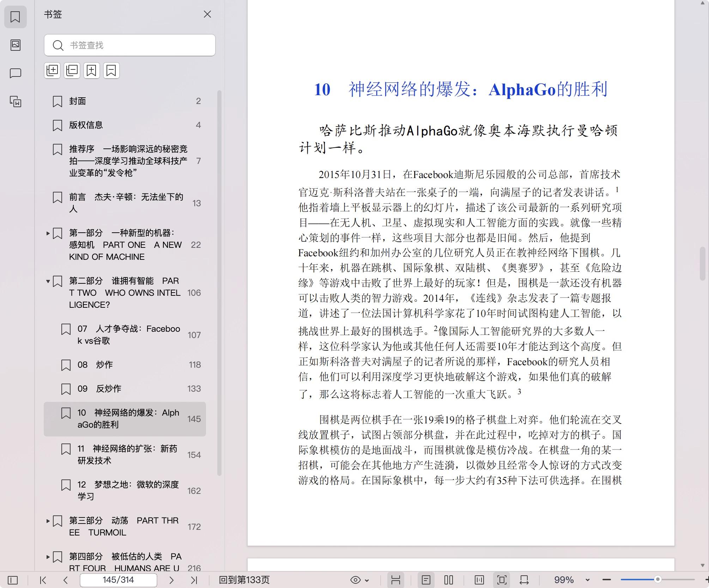Click the scroll-down arrow of document
The width and height of the screenshot is (709, 588).
(702, 565)
